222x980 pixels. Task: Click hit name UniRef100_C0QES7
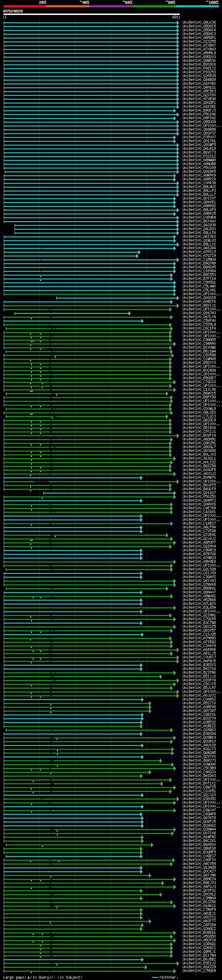pyautogui.click(x=199, y=856)
